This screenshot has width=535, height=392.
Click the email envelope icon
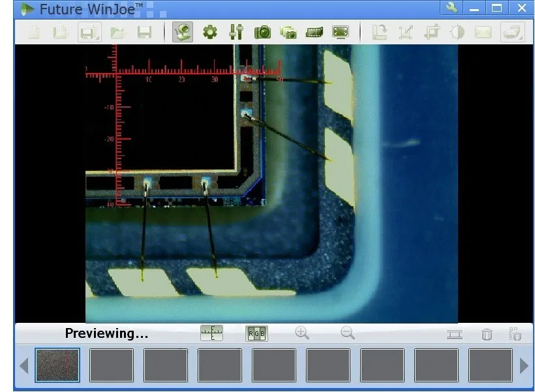[483, 33]
